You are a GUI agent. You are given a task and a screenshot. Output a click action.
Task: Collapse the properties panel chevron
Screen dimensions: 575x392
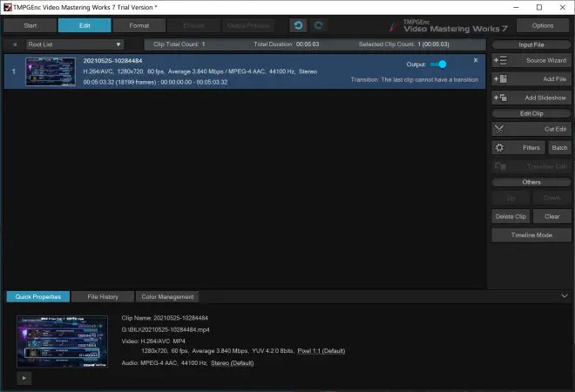pyautogui.click(x=565, y=296)
